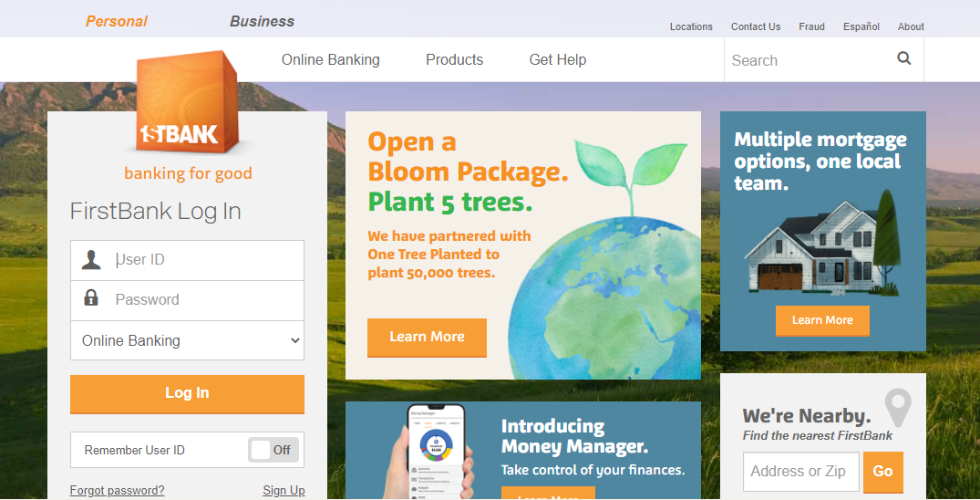Click the user silhouette icon beside User ID
This screenshot has height=500, width=980.
tap(91, 260)
